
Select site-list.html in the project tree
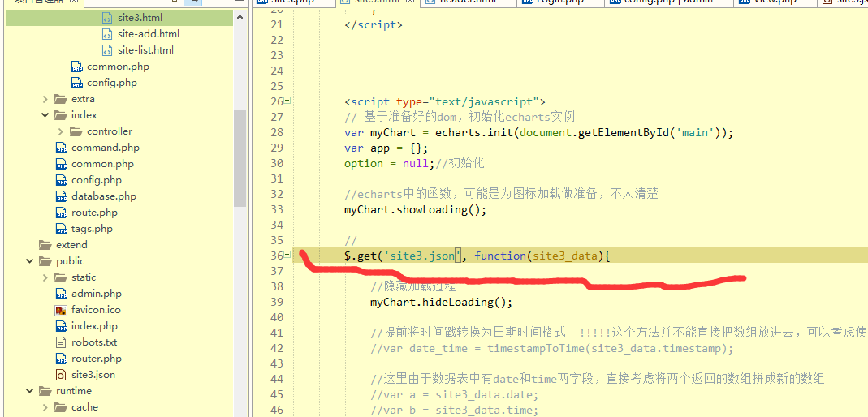tap(145, 50)
